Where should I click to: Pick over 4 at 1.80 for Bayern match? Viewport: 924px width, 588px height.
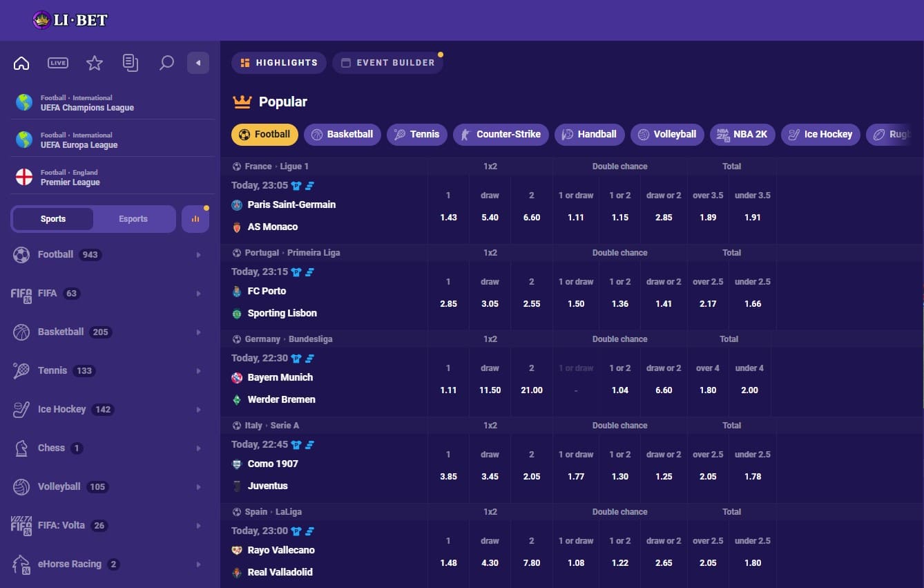708,390
